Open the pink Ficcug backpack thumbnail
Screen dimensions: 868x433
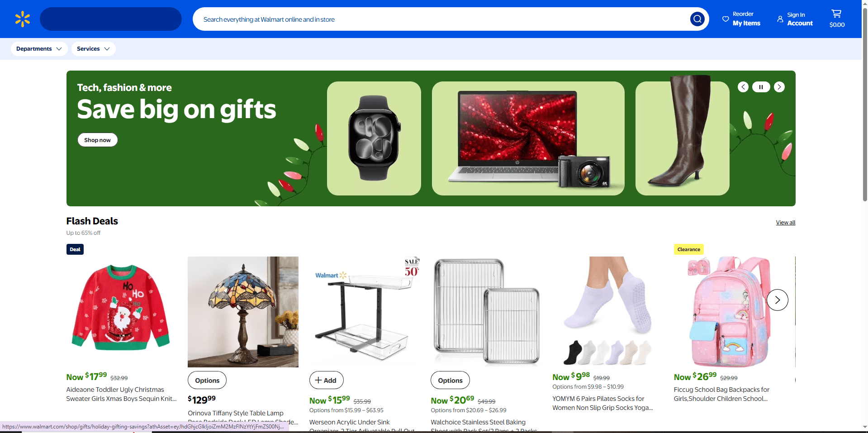point(729,312)
